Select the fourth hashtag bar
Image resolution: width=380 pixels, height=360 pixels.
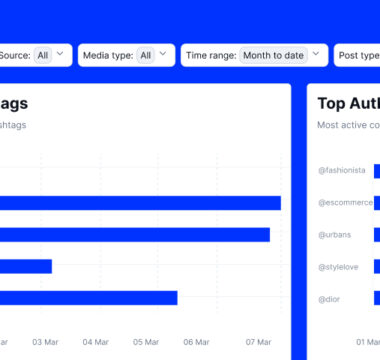[89, 298]
